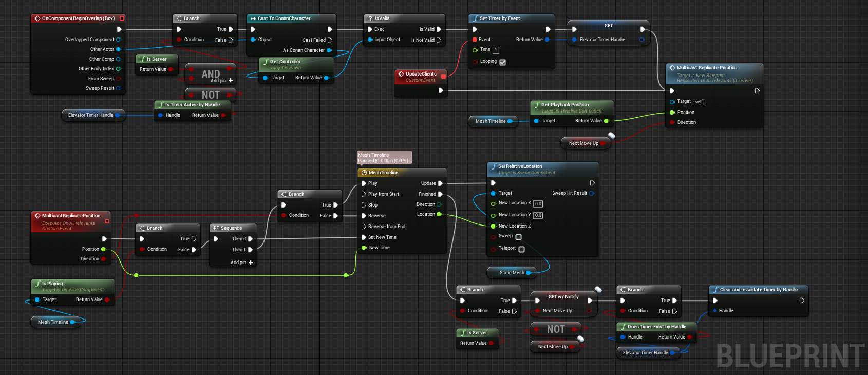Click the clock icon on MeshTimeline node header
The image size is (868, 375).
[x=364, y=173]
